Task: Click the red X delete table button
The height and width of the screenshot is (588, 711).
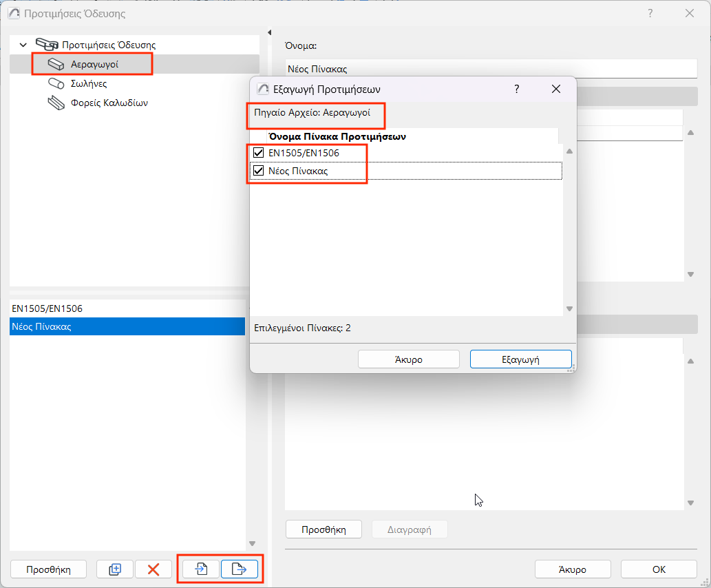Action: coord(153,569)
